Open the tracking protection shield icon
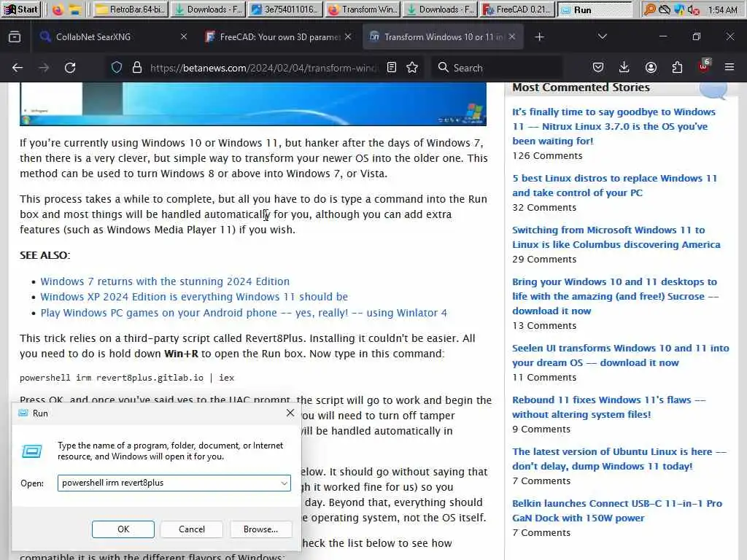Screen dimensions: 747x560 tap(116, 68)
